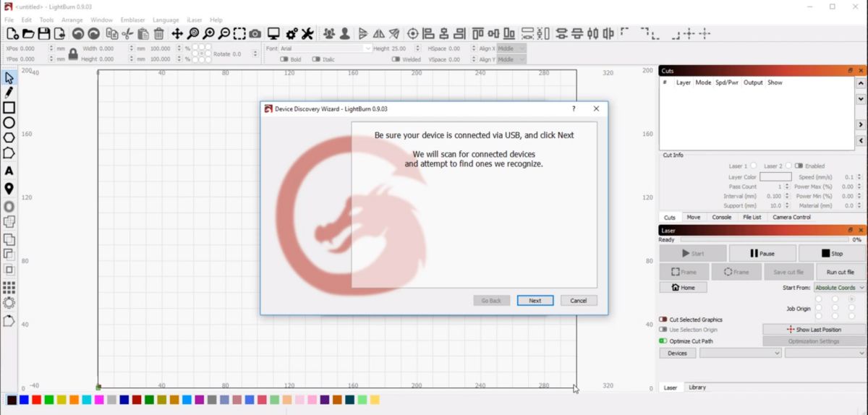Open the Align Y Middle dropdown

(x=511, y=59)
